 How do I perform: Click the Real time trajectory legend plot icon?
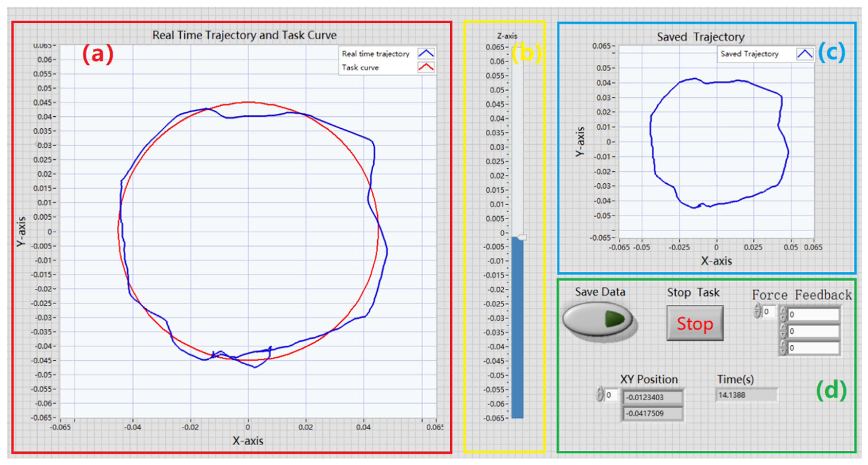(426, 54)
